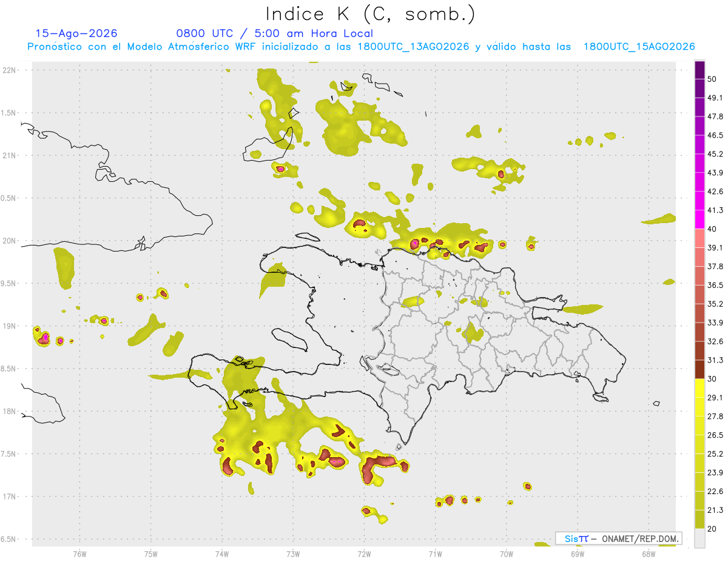This screenshot has width=728, height=562.
Task: Click the color scale value 39.1
Action: [715, 247]
